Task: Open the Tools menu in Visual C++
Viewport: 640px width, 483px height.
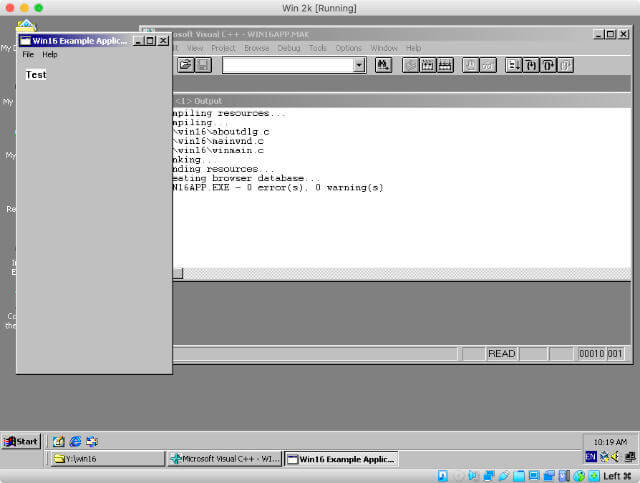Action: point(318,48)
